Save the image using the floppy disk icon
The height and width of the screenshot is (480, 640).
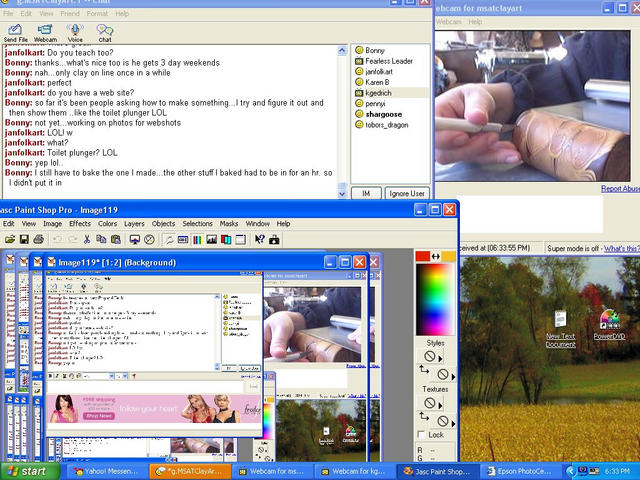coord(24,239)
